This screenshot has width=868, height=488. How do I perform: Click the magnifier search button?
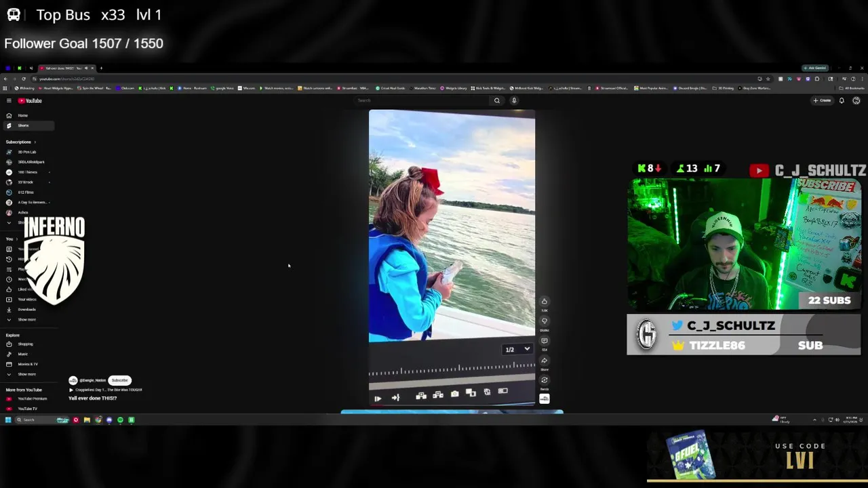497,101
